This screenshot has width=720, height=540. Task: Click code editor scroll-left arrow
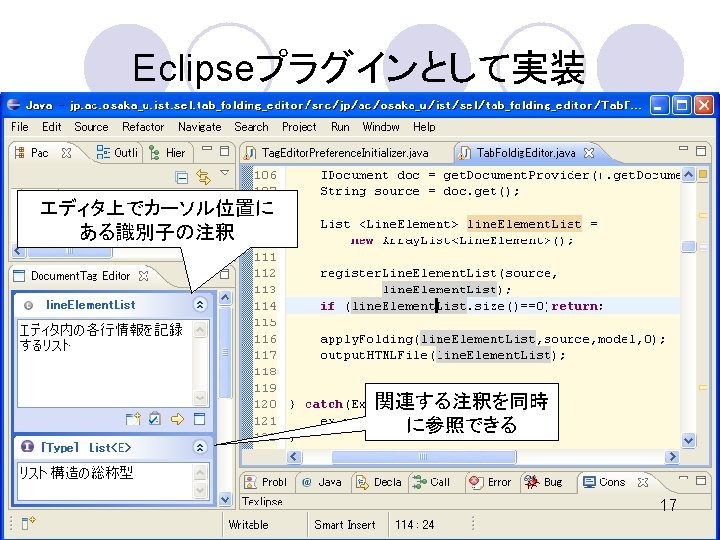pos(294,456)
